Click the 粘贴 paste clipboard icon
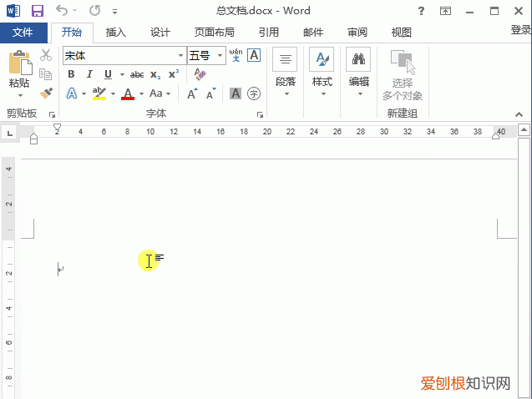 point(20,63)
